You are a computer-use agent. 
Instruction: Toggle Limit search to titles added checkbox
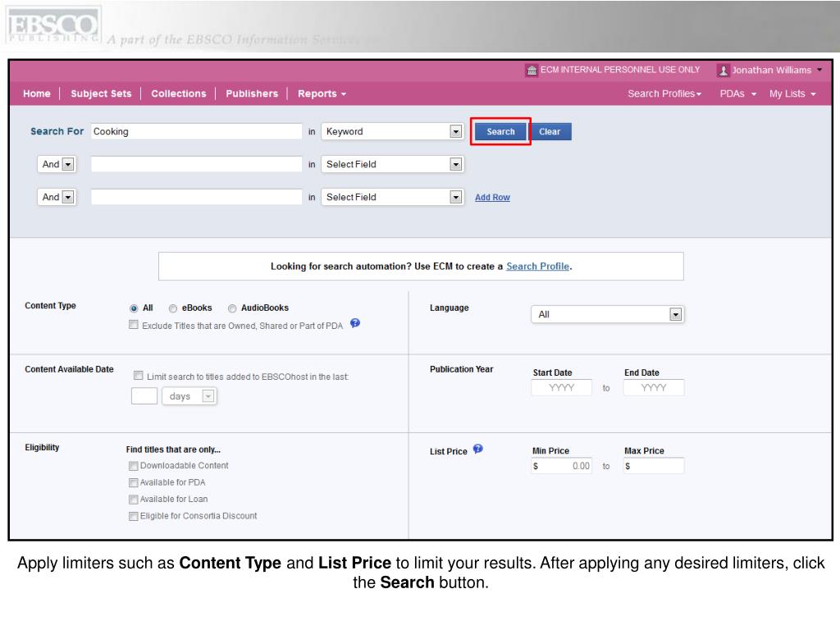(x=138, y=376)
